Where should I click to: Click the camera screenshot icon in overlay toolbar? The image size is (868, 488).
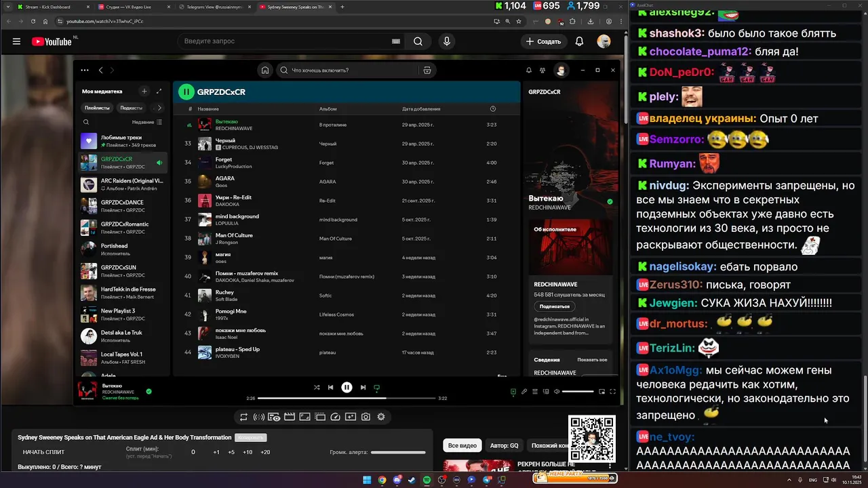[x=366, y=417]
